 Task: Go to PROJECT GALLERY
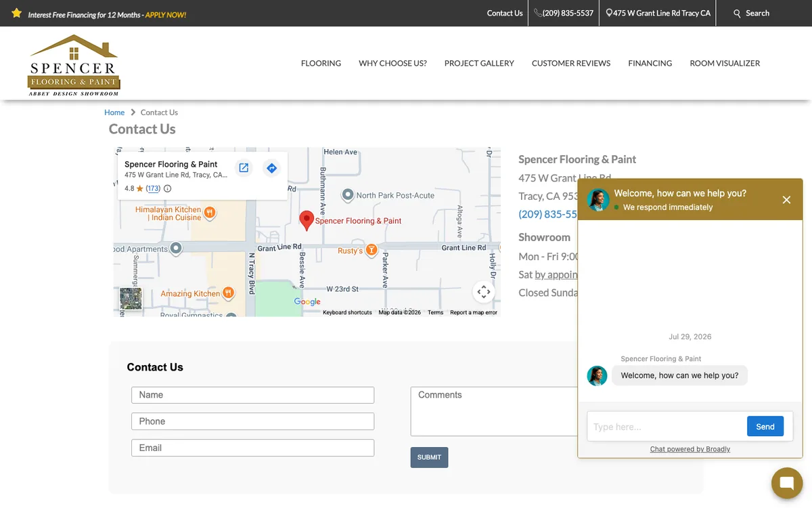tap(479, 63)
